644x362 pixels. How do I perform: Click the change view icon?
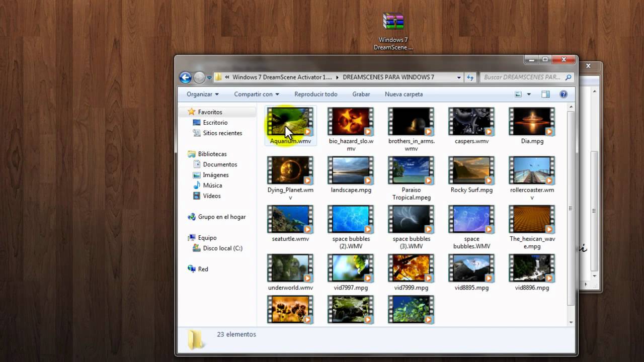coord(518,94)
